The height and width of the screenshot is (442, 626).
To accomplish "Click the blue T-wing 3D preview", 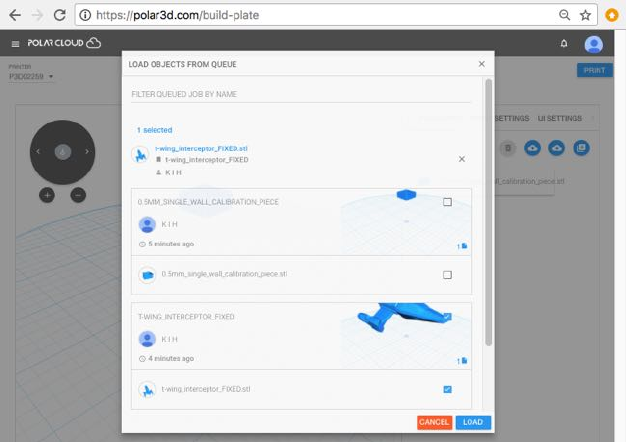I will tap(403, 317).
